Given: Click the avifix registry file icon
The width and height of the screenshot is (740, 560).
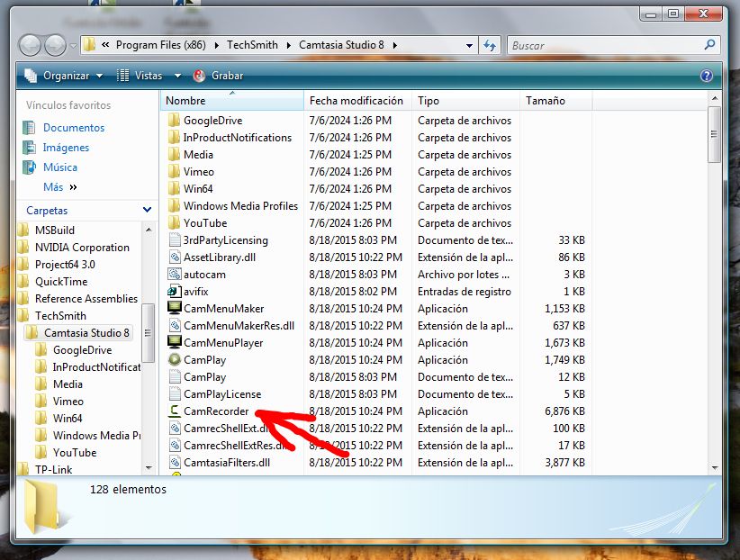Looking at the screenshot, I should click(175, 291).
